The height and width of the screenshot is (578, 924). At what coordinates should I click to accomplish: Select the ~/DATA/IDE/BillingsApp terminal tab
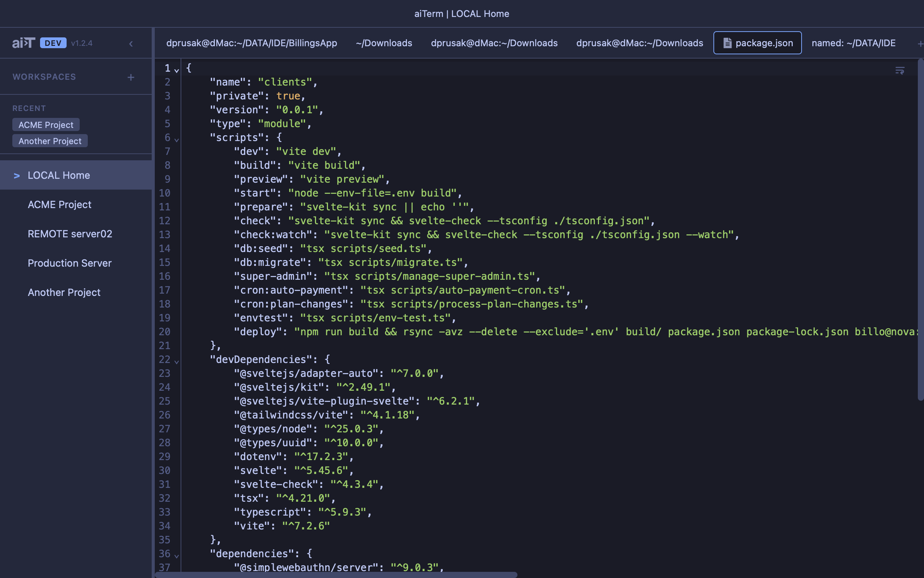tap(252, 43)
